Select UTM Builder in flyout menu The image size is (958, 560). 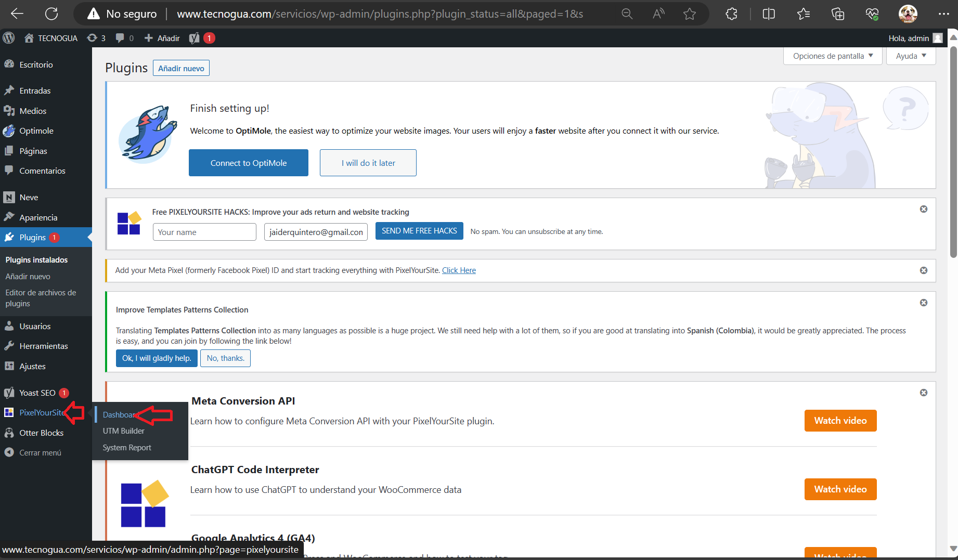(x=124, y=431)
